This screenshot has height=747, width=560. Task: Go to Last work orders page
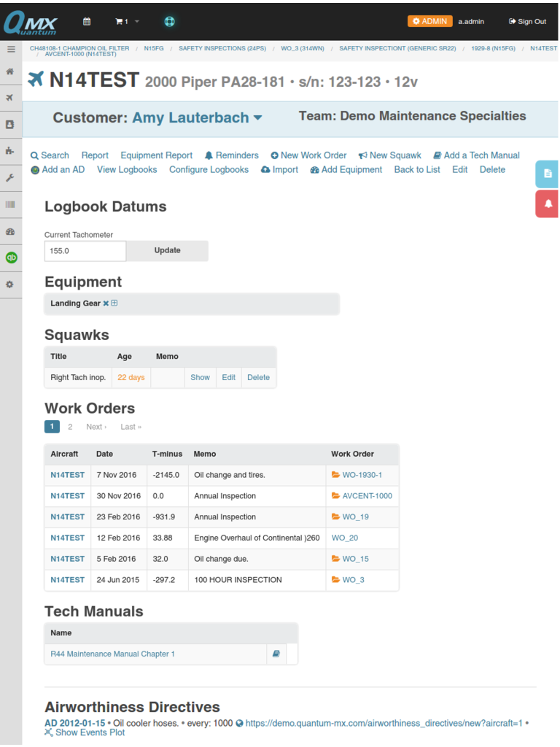click(x=131, y=427)
